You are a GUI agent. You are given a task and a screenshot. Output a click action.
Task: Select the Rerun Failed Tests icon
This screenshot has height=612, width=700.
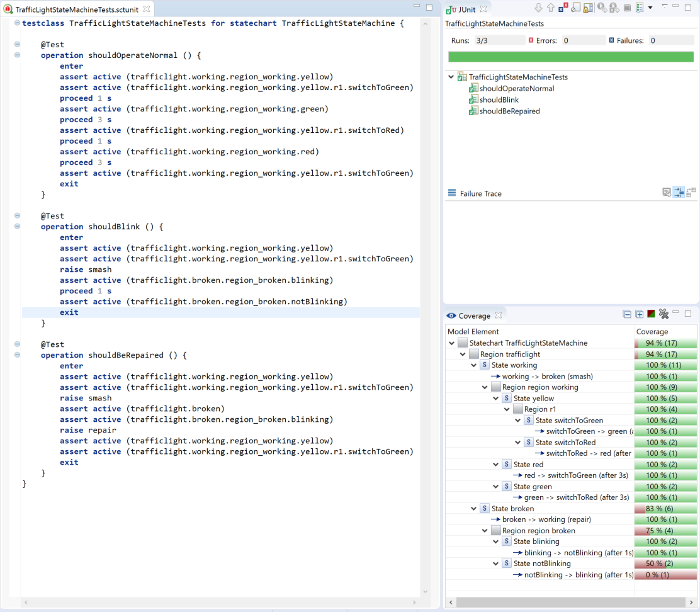click(614, 8)
